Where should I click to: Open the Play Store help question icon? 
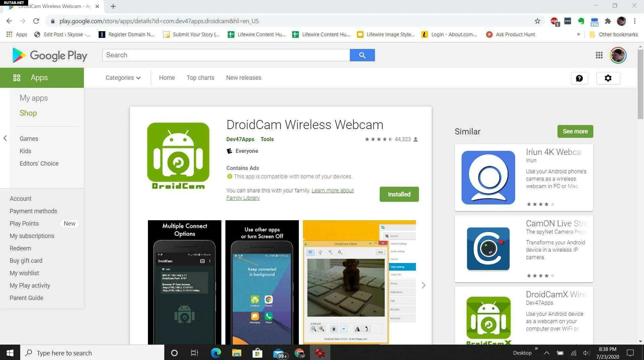[579, 78]
